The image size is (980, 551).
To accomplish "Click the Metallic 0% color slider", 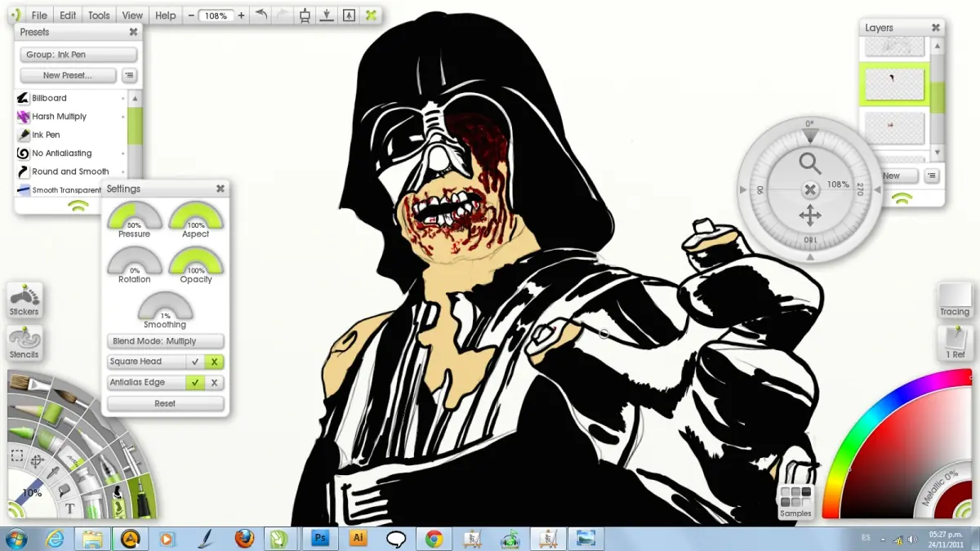I will click(940, 487).
